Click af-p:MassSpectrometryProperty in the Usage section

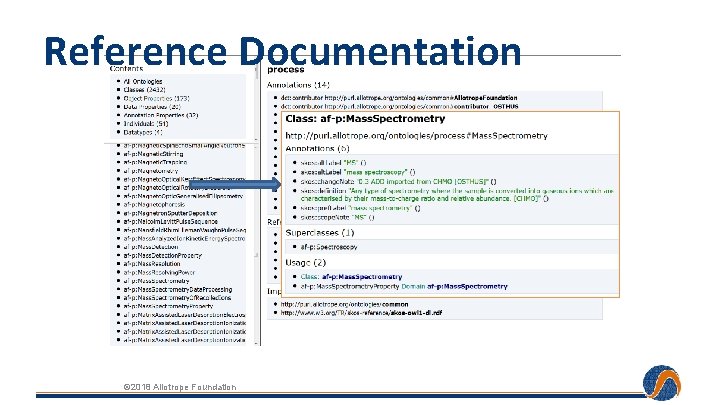click(x=349, y=287)
